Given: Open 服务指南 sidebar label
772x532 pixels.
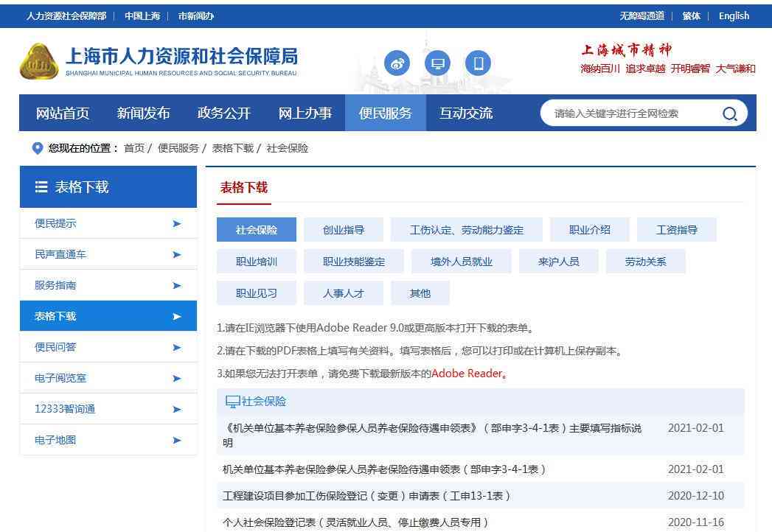Looking at the screenshot, I should coord(55,285).
